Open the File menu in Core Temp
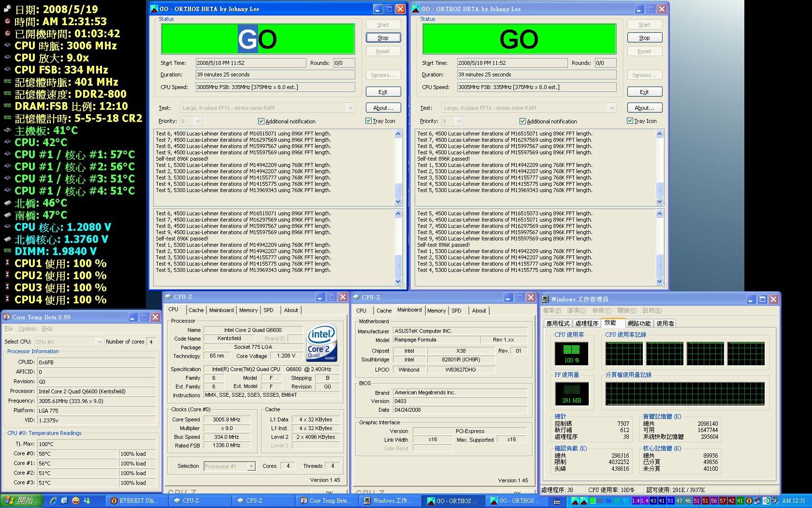 point(9,329)
